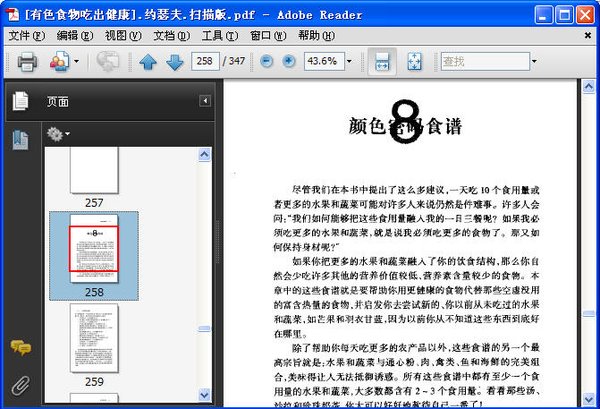Toggle fit one full page view
600x409 pixels.
tap(414, 61)
